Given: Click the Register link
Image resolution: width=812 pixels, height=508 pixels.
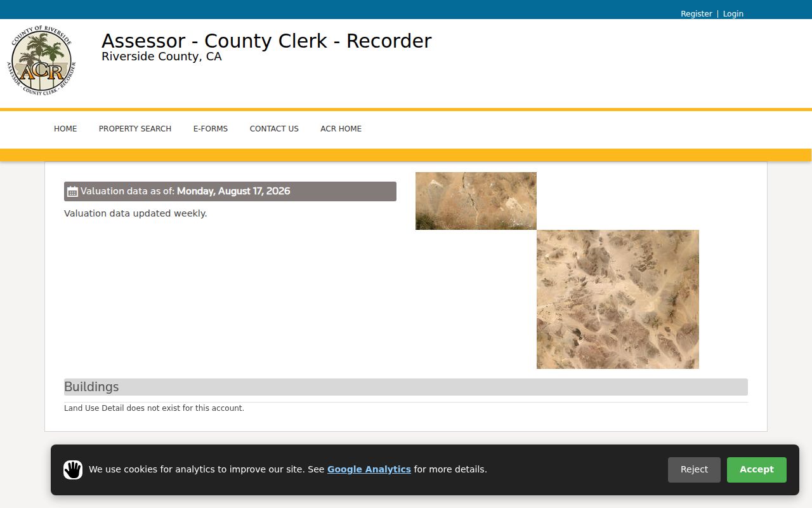Looking at the screenshot, I should tap(697, 13).
